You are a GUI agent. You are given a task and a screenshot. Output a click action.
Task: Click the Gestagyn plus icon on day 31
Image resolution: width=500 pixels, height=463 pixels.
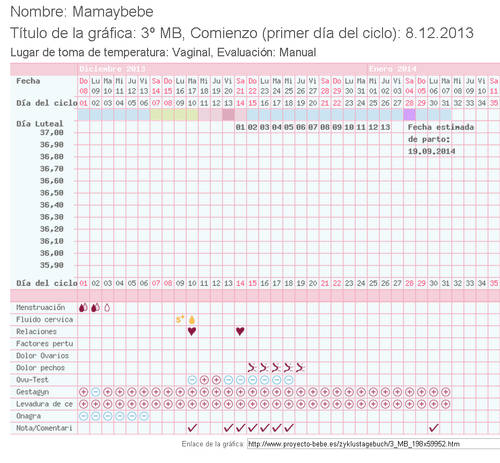coord(445,392)
